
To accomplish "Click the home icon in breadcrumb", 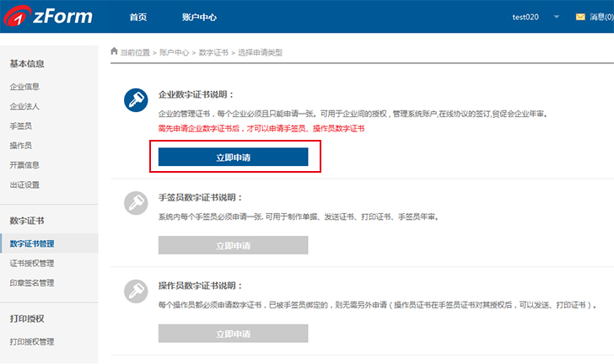I will [x=114, y=51].
